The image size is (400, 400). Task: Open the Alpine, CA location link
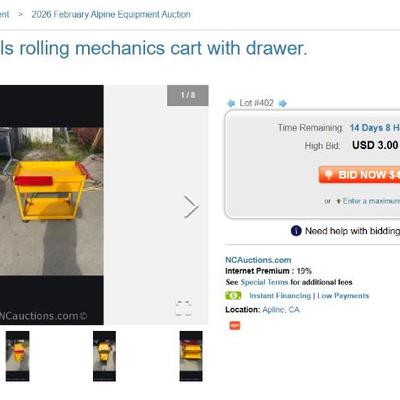click(x=281, y=310)
